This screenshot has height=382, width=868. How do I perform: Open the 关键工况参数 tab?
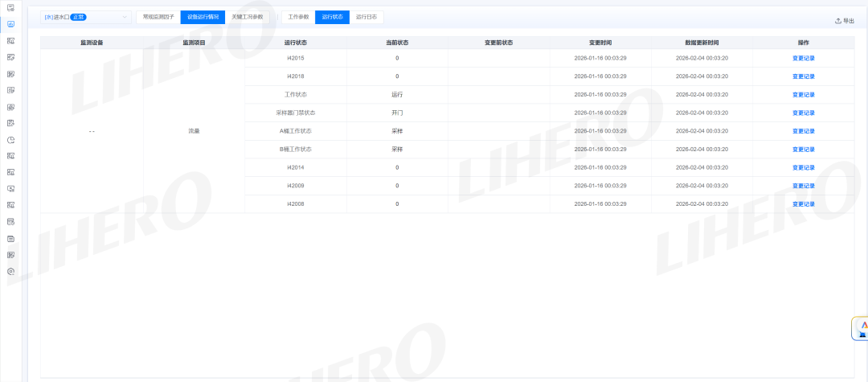[248, 17]
